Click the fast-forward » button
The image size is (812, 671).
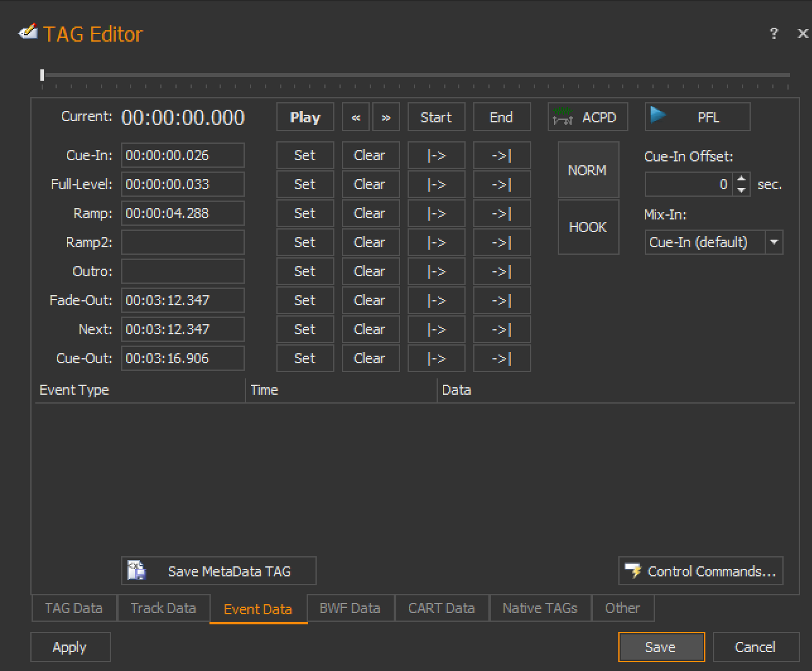(386, 117)
